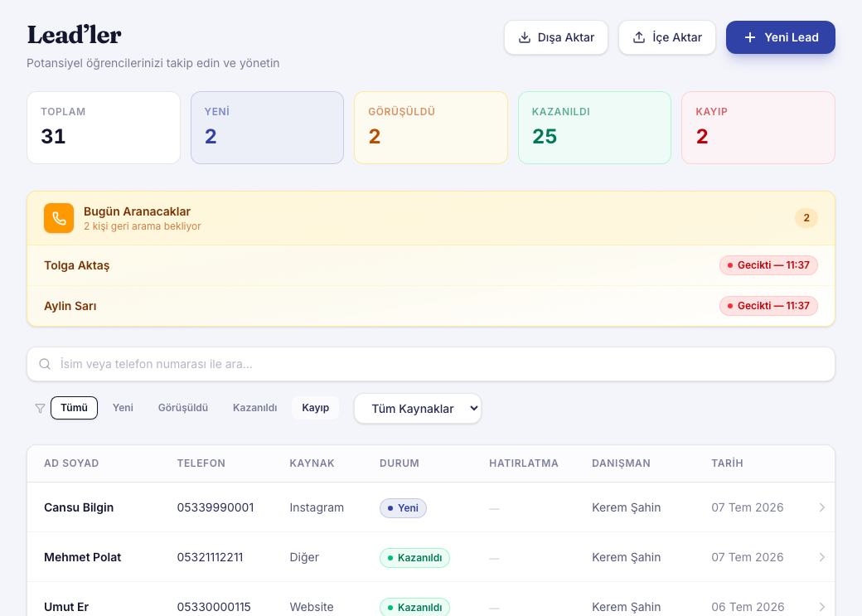Viewport: 862px width, 616px height.
Task: Click the filter funnel icon
Action: click(40, 408)
